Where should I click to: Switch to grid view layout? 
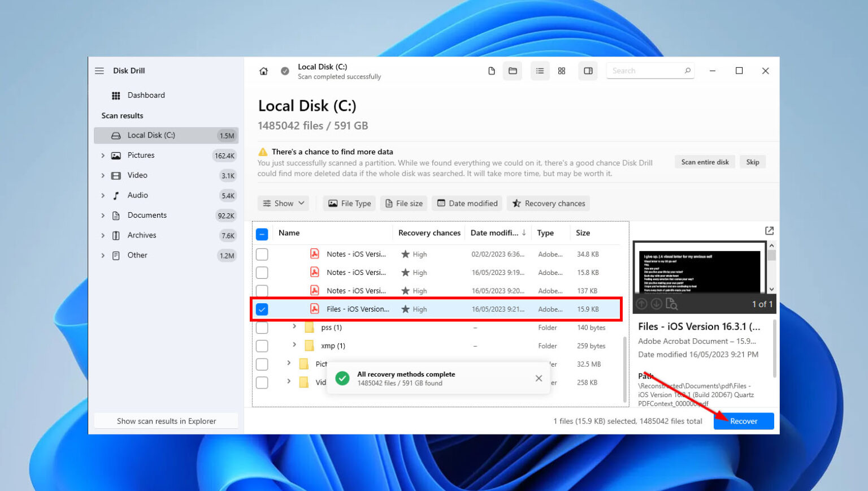click(562, 71)
